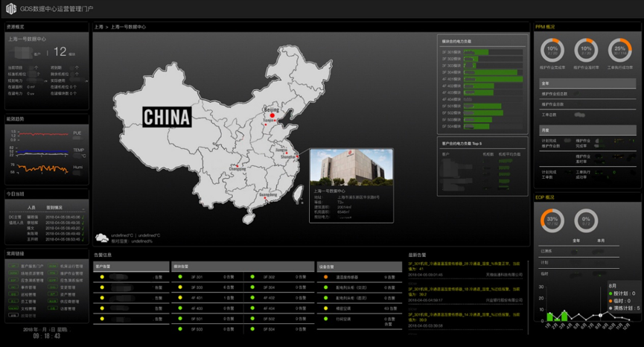Click the 工单总数 row in PPM panel
Viewport: 644px width, 347px height.
point(587,115)
